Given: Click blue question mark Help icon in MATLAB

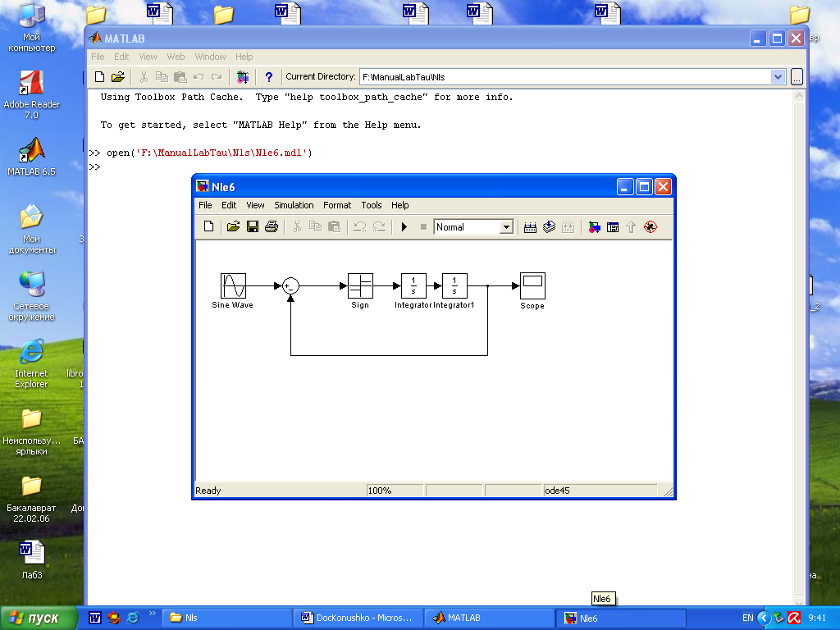Looking at the screenshot, I should coord(269,77).
